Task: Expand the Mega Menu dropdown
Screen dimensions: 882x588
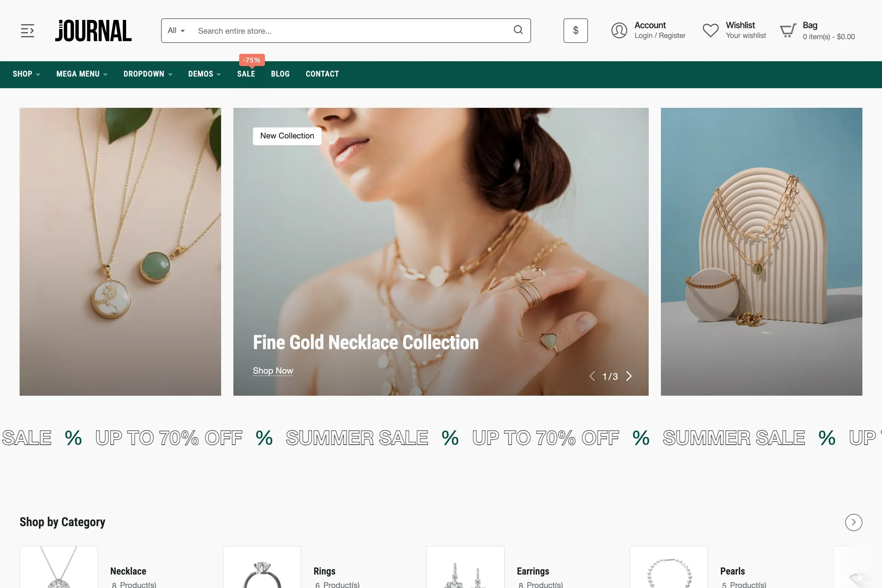Action: (x=82, y=74)
